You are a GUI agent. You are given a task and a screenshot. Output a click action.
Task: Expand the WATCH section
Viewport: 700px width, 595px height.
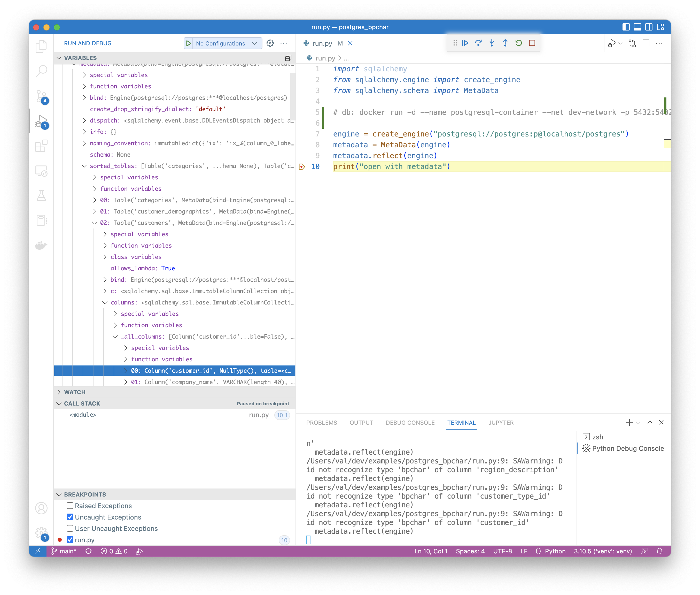[x=75, y=392]
